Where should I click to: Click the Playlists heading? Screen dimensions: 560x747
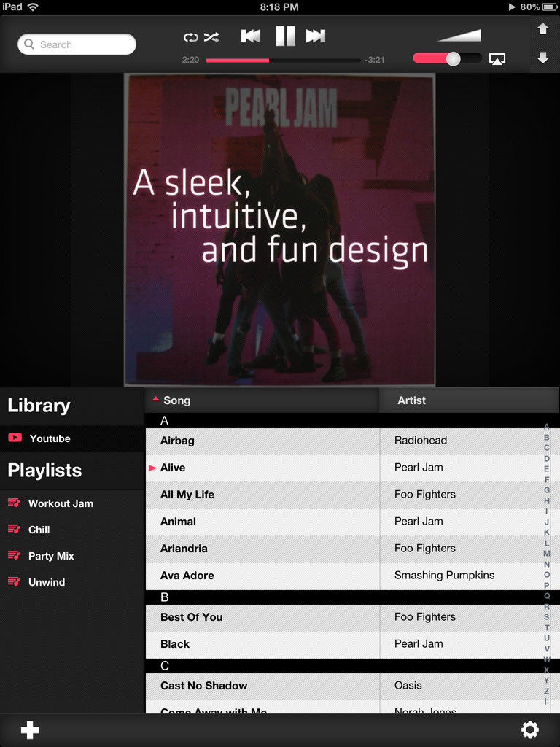coord(44,471)
